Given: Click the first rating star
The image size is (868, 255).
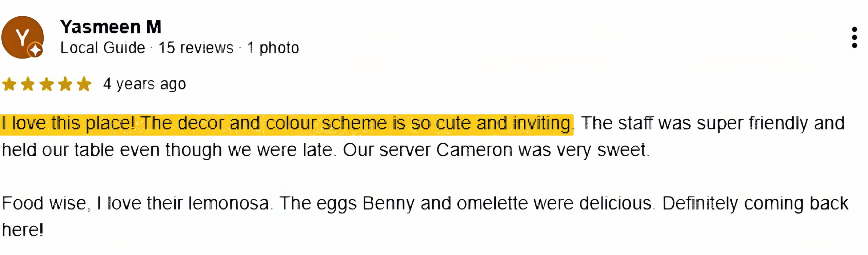Looking at the screenshot, I should (9, 84).
